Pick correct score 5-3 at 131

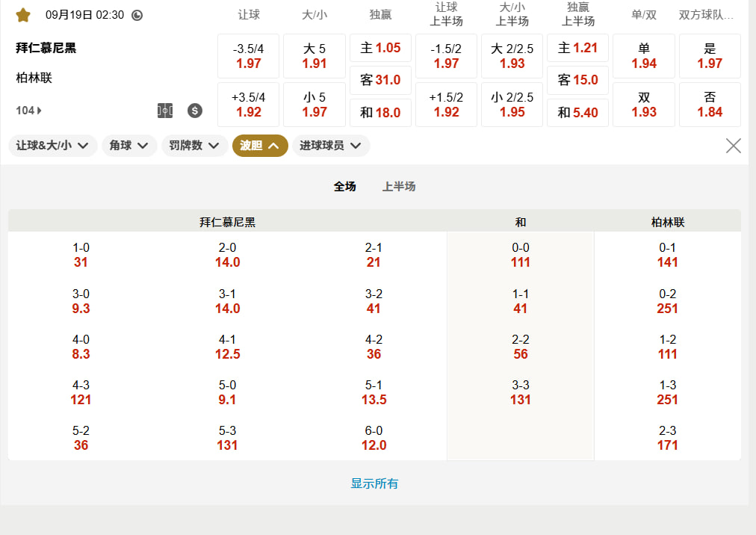228,438
